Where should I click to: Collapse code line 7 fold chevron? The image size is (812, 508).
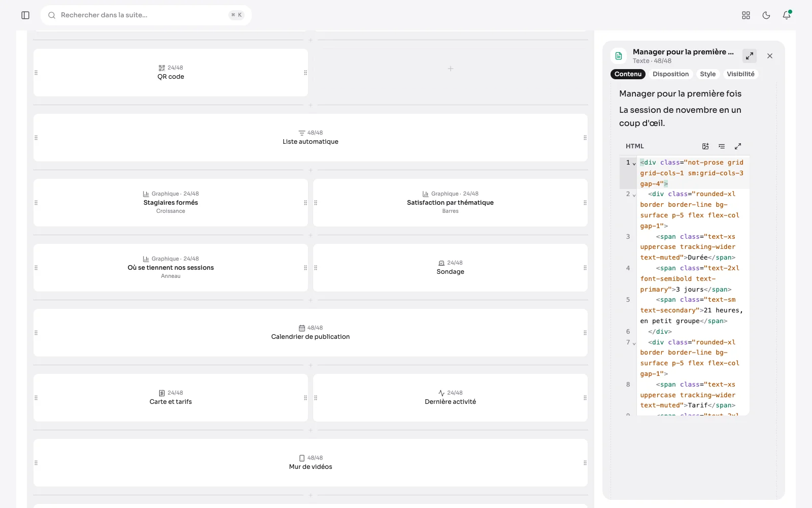[x=634, y=343]
